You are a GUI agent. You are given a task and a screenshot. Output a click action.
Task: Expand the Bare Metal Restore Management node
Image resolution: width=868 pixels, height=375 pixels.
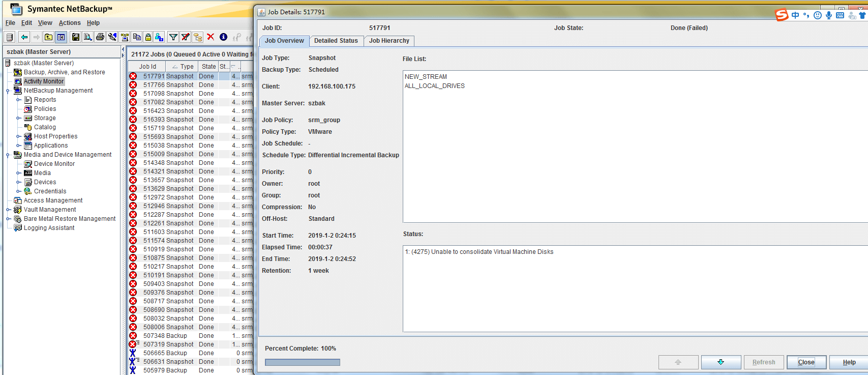click(x=8, y=219)
